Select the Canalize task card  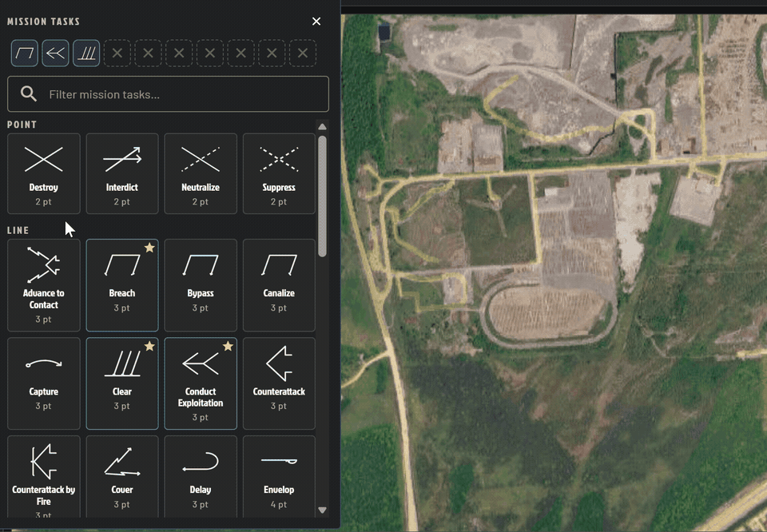point(279,285)
